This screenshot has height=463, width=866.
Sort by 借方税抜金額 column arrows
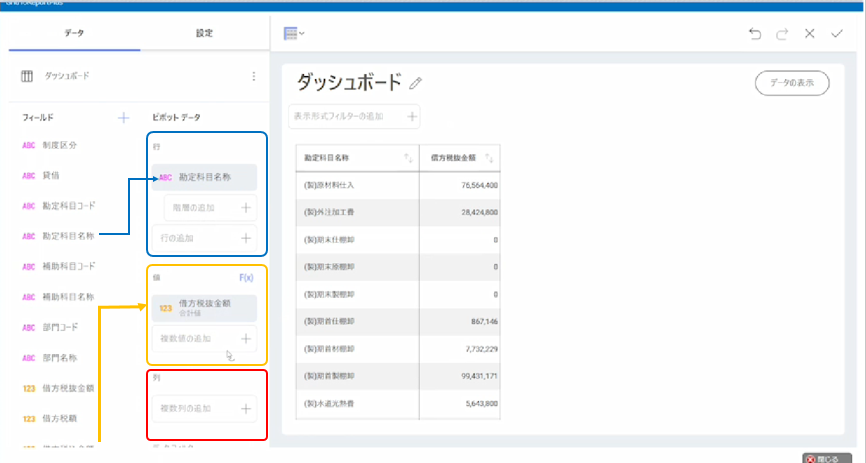[x=490, y=158]
